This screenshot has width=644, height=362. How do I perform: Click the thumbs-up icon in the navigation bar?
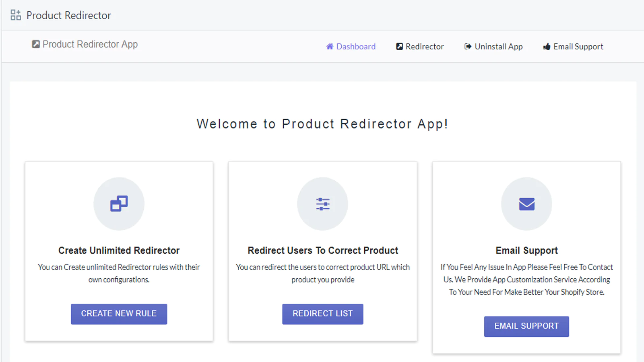pos(547,47)
